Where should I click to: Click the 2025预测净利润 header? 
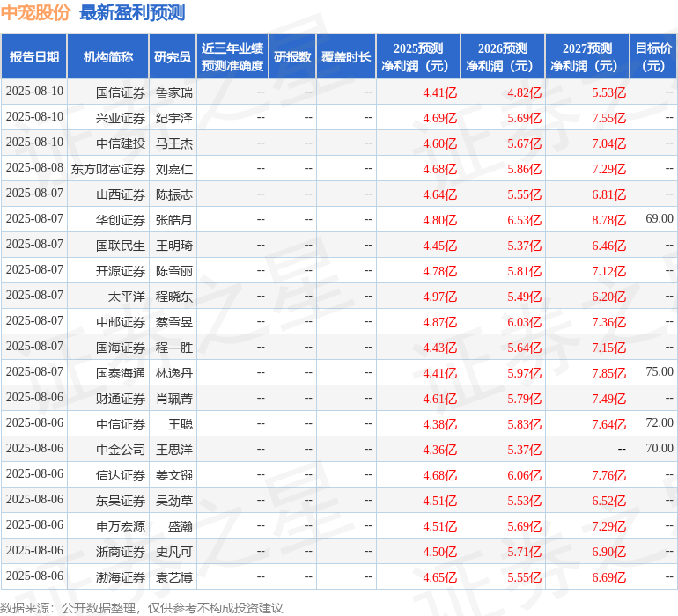click(x=418, y=56)
